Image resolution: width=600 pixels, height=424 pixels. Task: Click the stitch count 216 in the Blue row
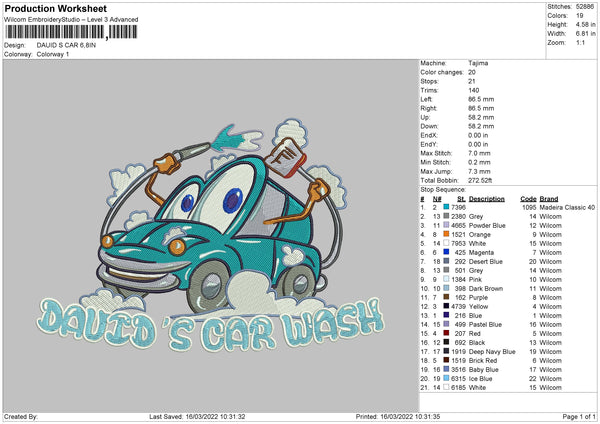(460, 315)
